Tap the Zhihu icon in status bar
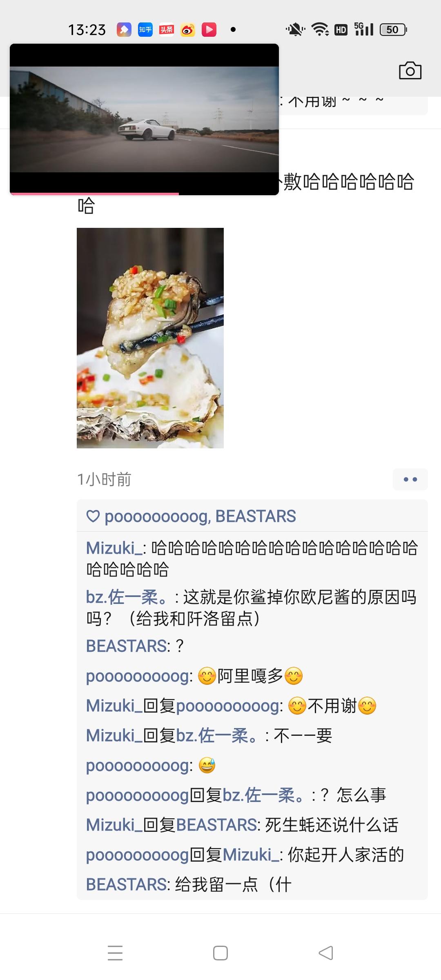This screenshot has height=980, width=441. pyautogui.click(x=145, y=29)
